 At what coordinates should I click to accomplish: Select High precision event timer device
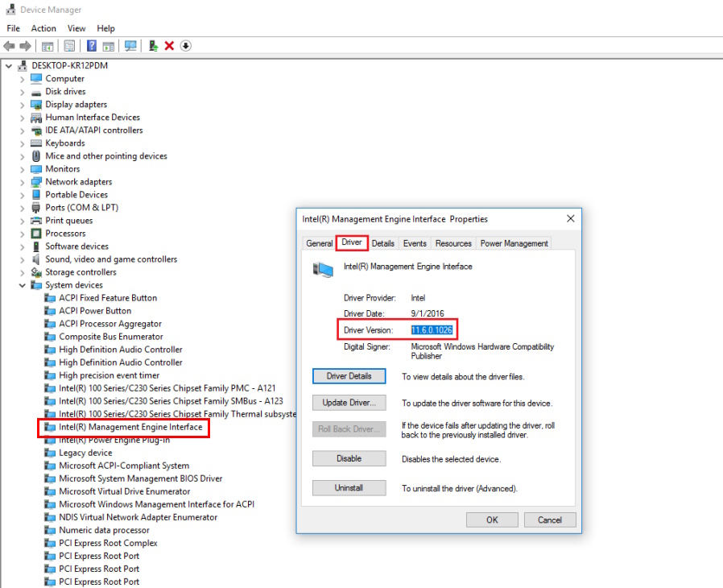(x=102, y=376)
